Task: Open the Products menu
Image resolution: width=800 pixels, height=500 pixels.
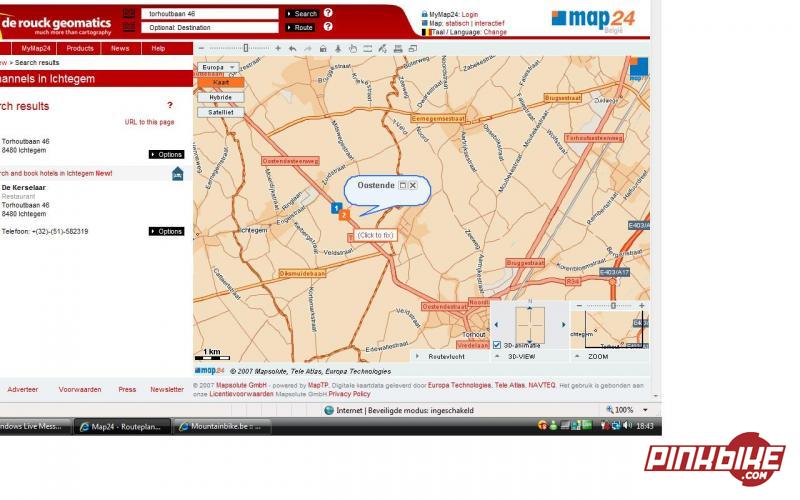Action: tap(80, 48)
